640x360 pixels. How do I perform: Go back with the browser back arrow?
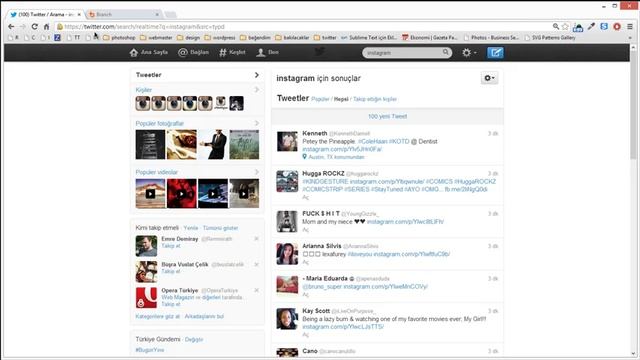coord(11,27)
